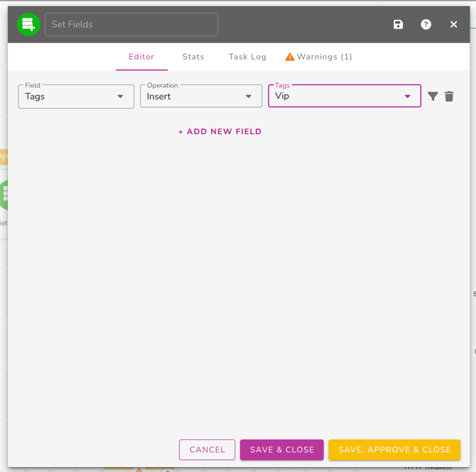This screenshot has height=472, width=476.
Task: Open the Operation dropdown set to Insert
Action: coord(200,97)
